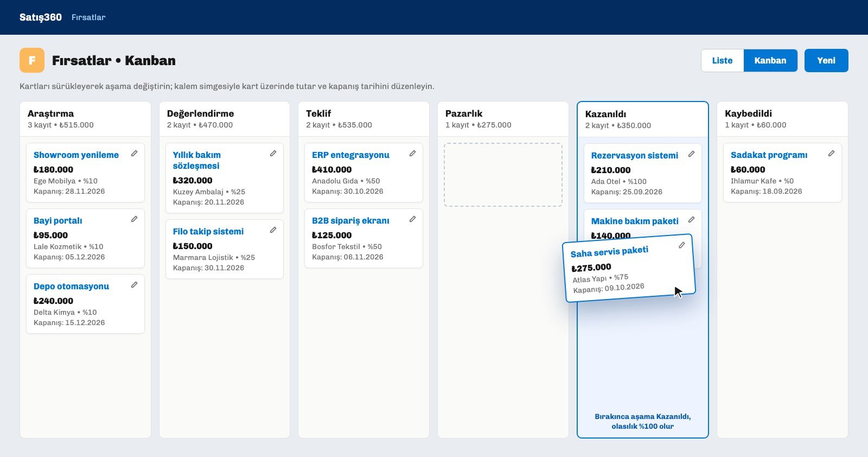Click the orange F module icon

[32, 60]
